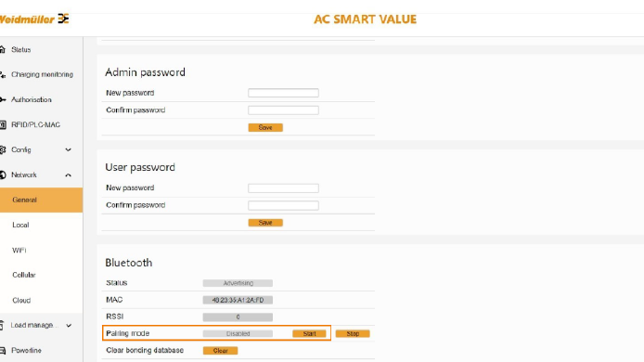Click the 'Bluetooth' section heading
Image resolution: width=644 pixels, height=362 pixels.
click(129, 263)
